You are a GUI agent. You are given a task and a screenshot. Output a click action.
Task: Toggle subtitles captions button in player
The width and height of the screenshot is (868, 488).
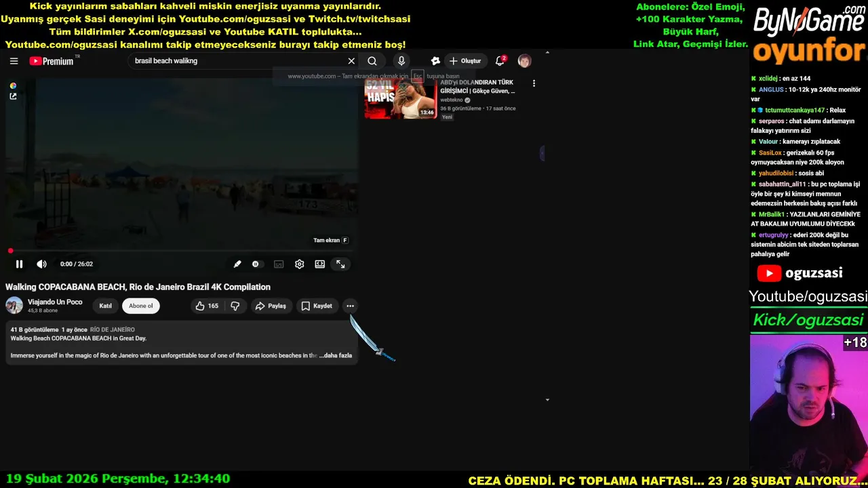[279, 264]
